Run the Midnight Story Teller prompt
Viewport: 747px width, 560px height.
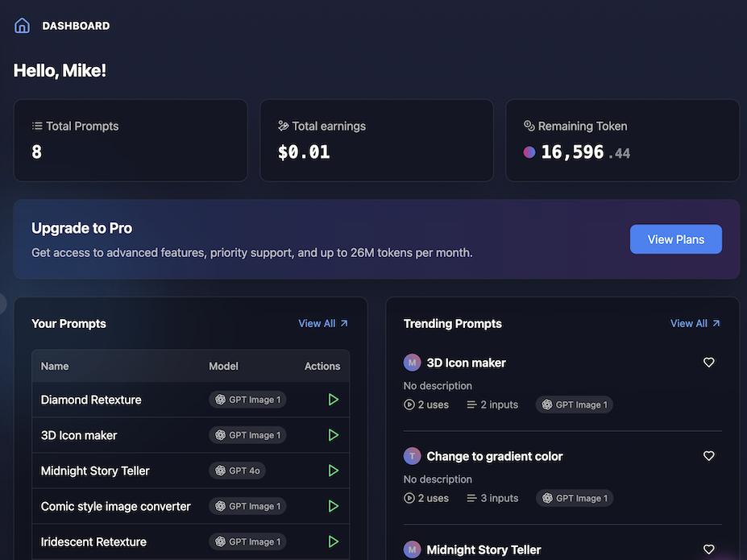point(333,471)
